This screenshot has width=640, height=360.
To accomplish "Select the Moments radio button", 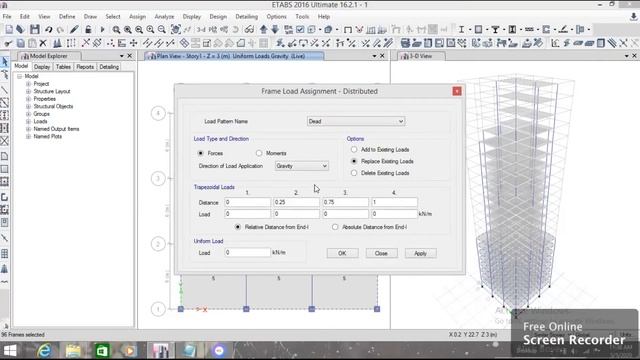I will pos(259,153).
